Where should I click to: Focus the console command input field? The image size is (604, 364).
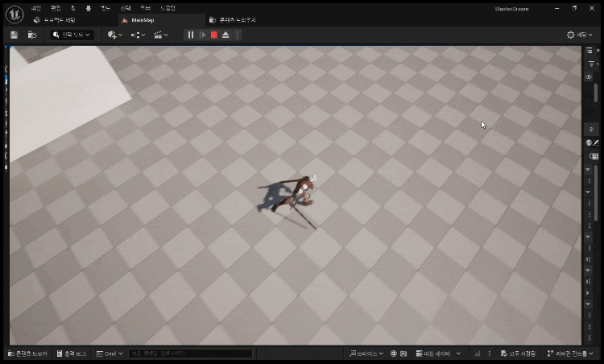tap(190, 354)
